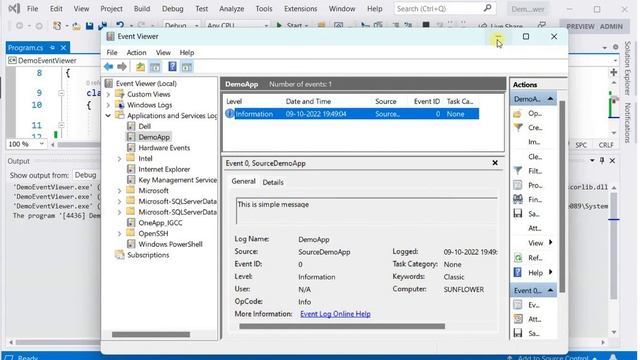Image resolution: width=640 pixels, height=360 pixels.
Task: Toggle the action pane toolbar icon
Action: tap(187, 67)
